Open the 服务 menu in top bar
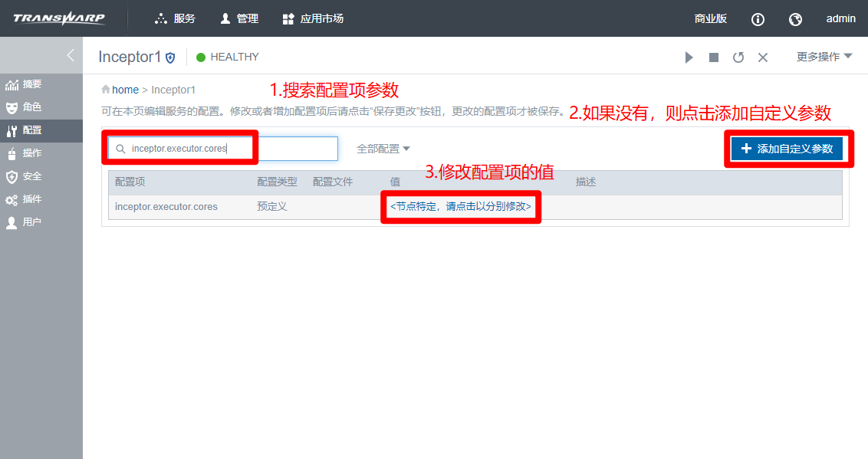868x459 pixels. [x=176, y=18]
